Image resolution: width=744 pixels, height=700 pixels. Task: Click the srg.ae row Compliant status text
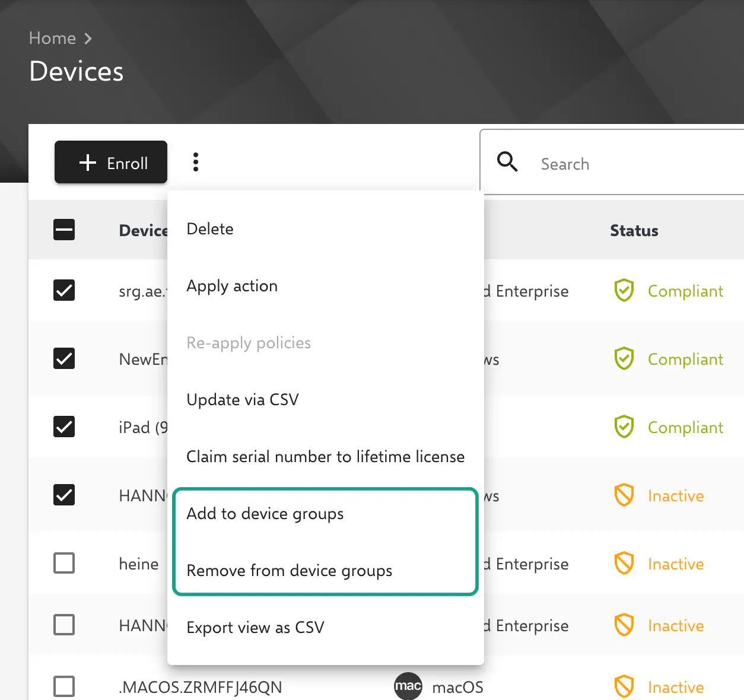[x=685, y=291]
